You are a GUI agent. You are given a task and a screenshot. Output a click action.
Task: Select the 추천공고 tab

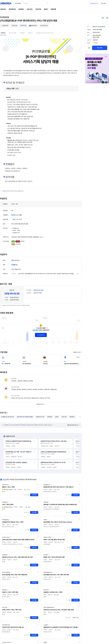(x=30, y=33)
